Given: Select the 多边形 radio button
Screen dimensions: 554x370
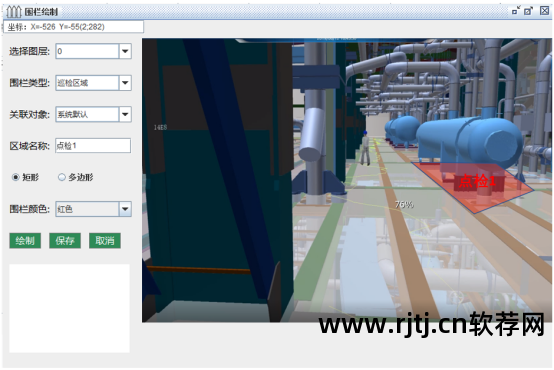Looking at the screenshot, I should [62, 177].
